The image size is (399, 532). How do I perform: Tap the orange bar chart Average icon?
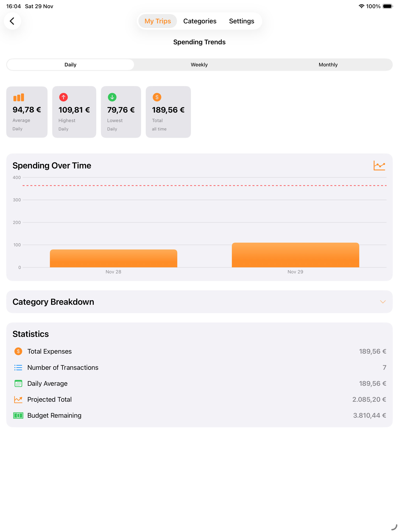[19, 97]
